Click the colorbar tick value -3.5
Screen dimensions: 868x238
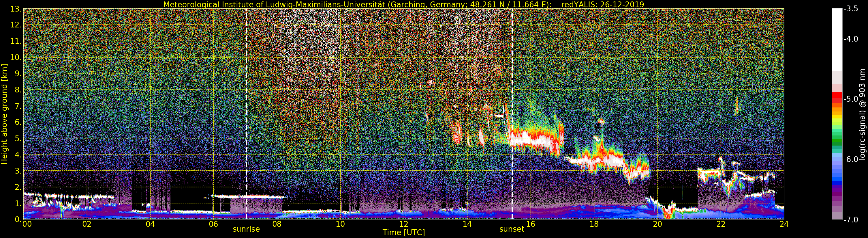click(851, 9)
